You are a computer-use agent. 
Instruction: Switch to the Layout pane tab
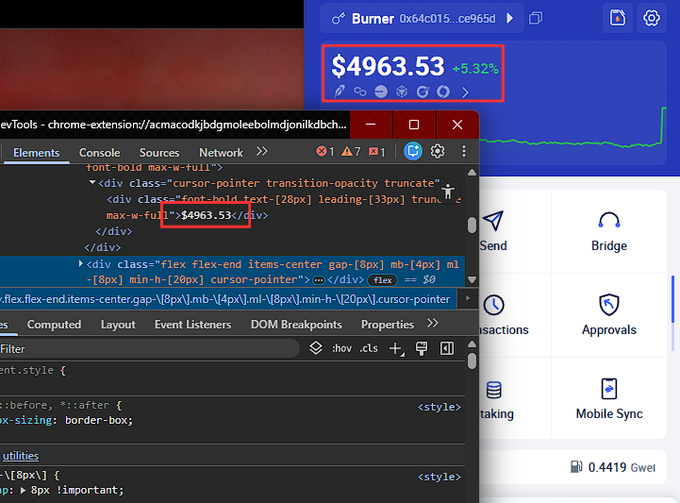tap(118, 324)
